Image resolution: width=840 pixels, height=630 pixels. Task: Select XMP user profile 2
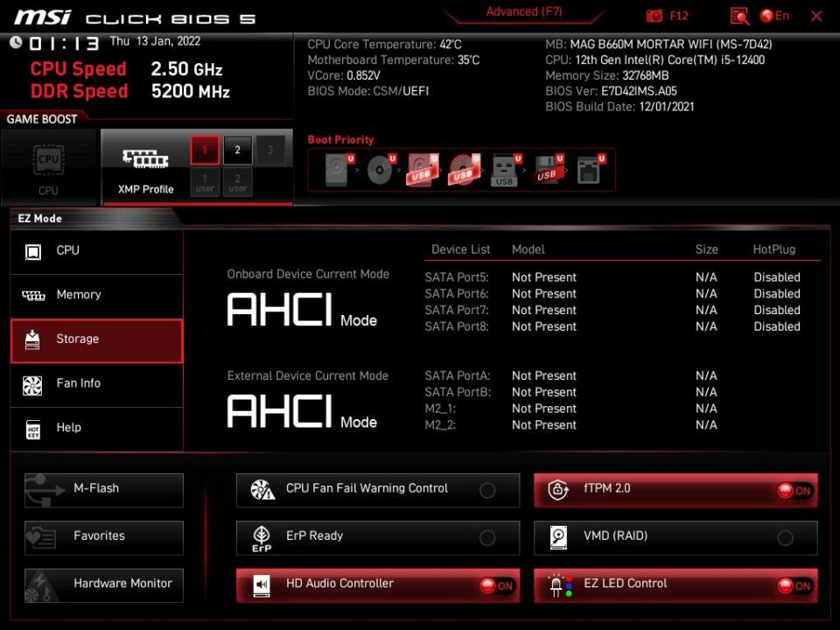(237, 183)
